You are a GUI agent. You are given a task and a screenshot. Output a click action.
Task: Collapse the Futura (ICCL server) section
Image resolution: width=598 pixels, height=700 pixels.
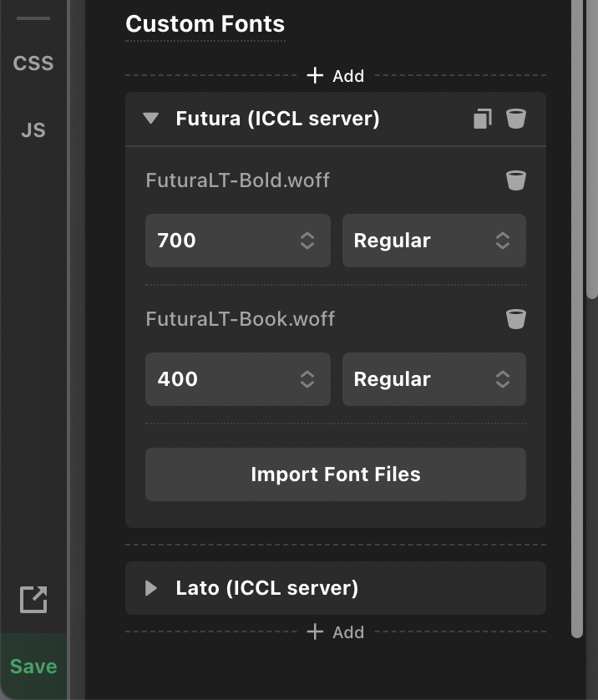151,119
